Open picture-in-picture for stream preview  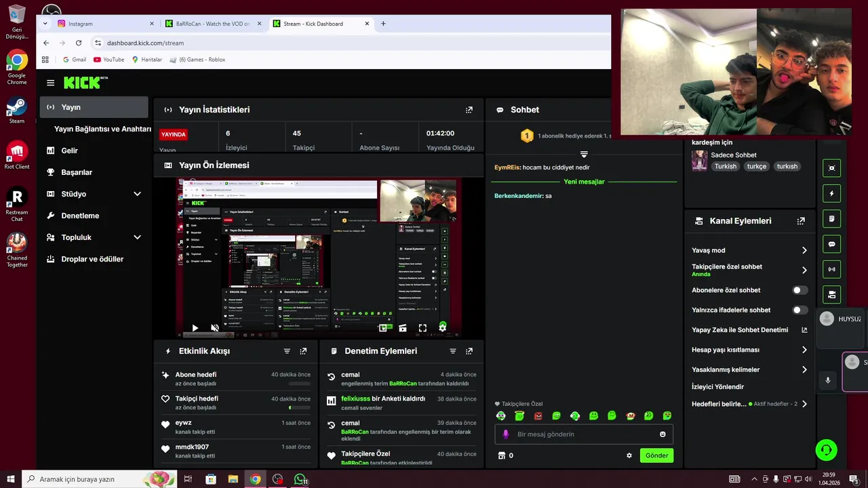(383, 328)
